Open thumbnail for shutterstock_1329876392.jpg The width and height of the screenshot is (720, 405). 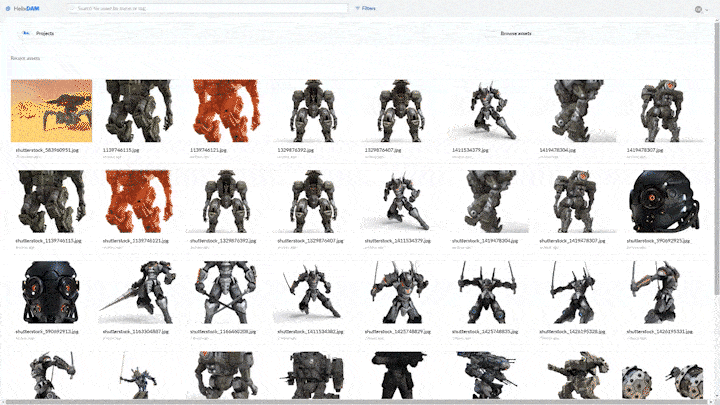[226, 202]
